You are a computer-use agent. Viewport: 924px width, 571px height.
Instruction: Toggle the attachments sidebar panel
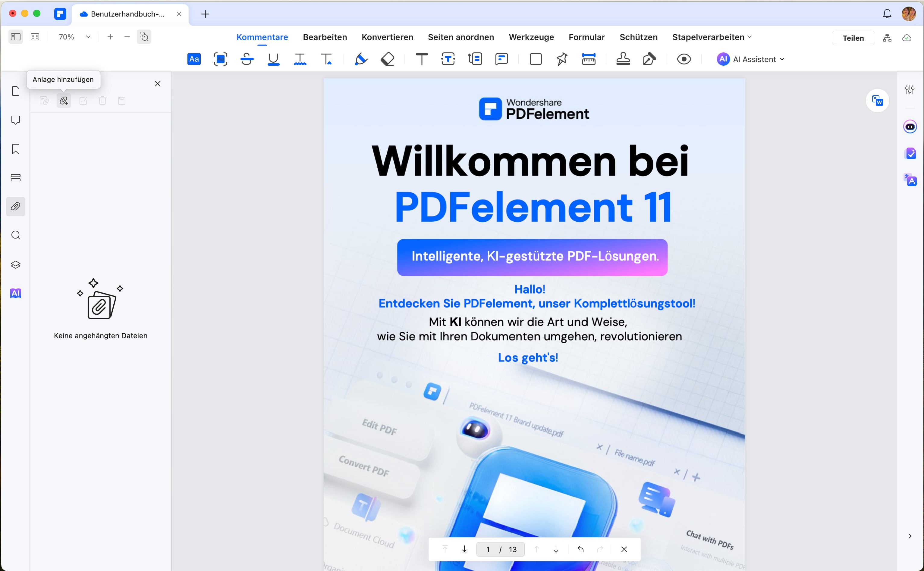(15, 207)
